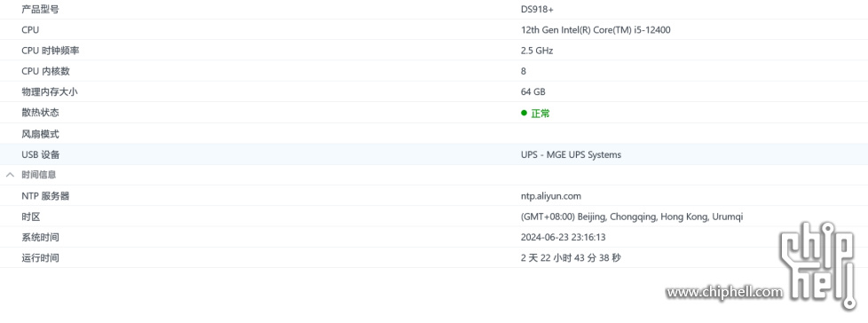Select the 时间信息 section header text
Screen dimensions: 868x323
coord(39,175)
